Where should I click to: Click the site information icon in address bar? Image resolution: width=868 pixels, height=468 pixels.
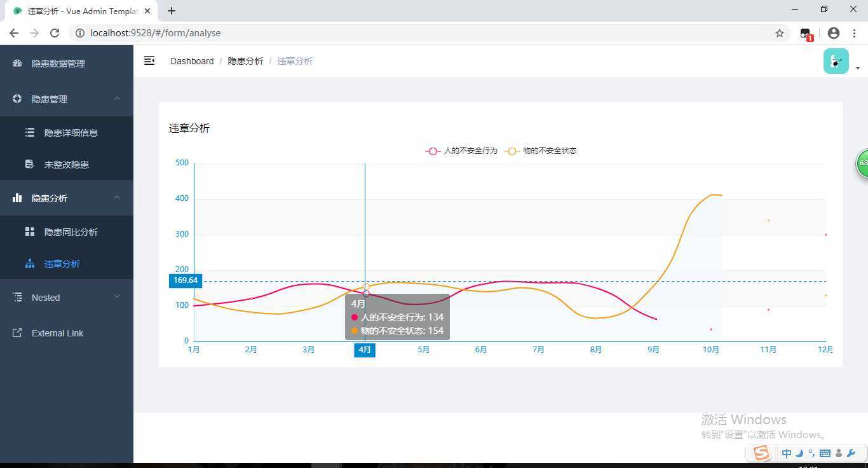click(80, 33)
